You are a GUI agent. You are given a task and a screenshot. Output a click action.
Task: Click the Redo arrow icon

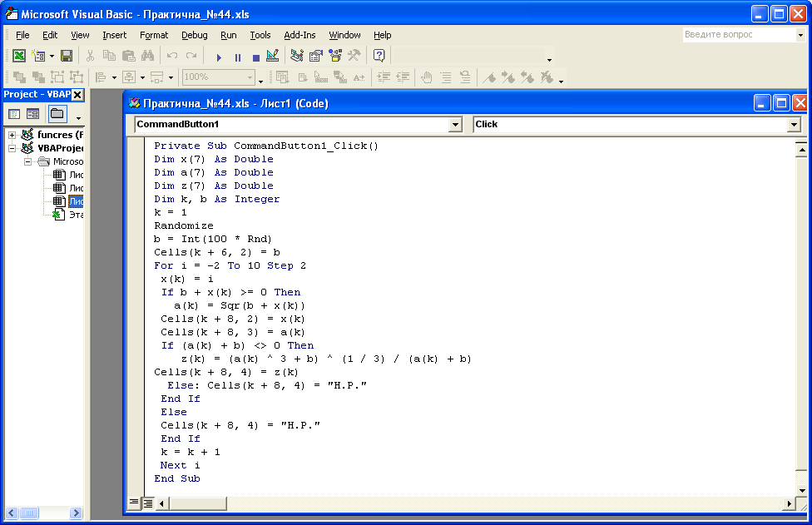(191, 56)
